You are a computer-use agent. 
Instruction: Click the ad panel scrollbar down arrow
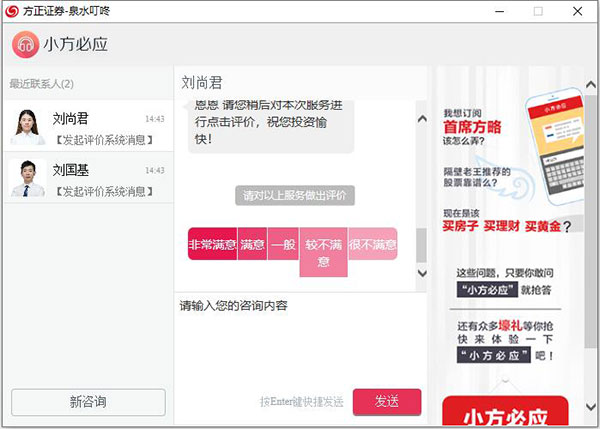[x=591, y=406]
